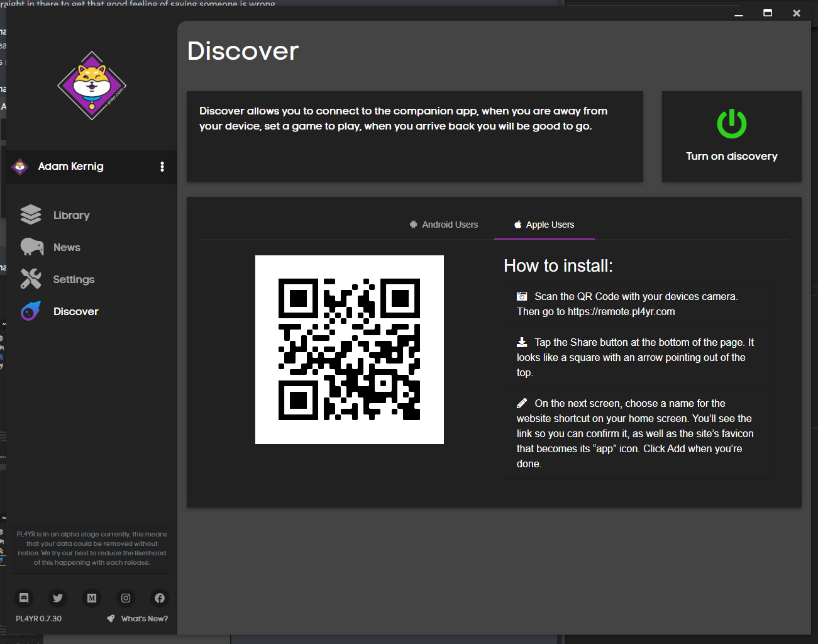Maximize the PL4YR window
Viewport: 818px width, 644px height.
[x=768, y=13]
